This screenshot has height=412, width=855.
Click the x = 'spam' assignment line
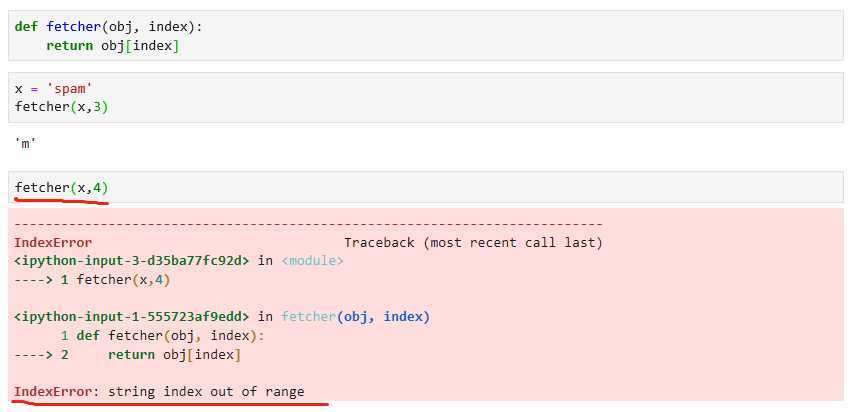(x=50, y=88)
